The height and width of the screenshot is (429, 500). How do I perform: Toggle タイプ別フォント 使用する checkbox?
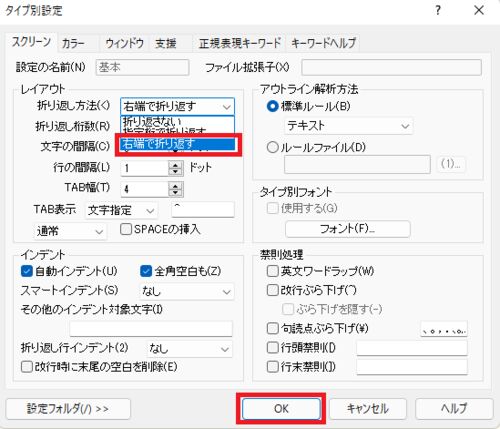302,209
